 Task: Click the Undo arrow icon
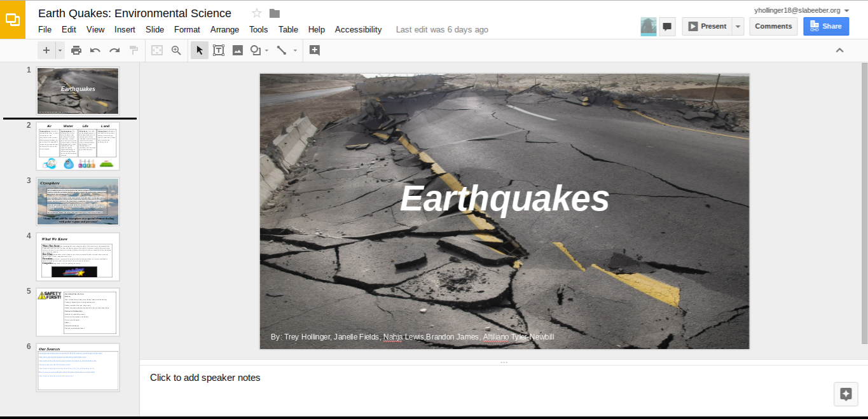[x=95, y=50]
